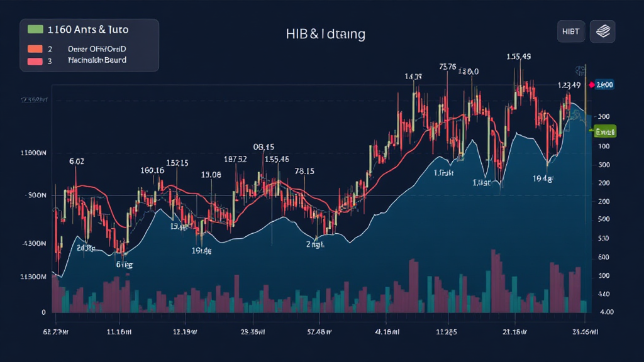The width and height of the screenshot is (644, 362).
Task: Click the 155.49 peak price label
Action: click(518, 57)
